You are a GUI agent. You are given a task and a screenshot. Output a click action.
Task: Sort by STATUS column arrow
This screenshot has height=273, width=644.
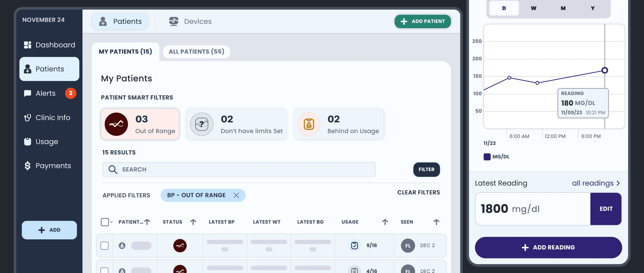tap(193, 222)
